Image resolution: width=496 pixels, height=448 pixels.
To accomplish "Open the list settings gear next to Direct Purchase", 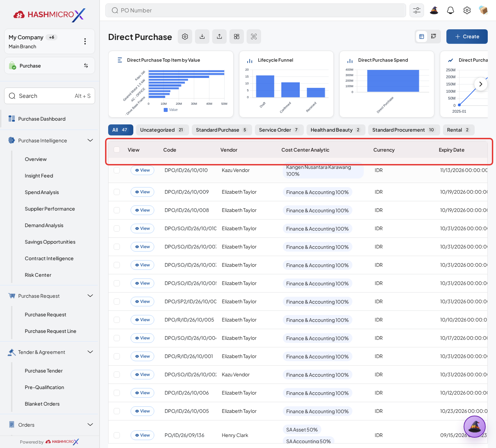I will click(185, 37).
